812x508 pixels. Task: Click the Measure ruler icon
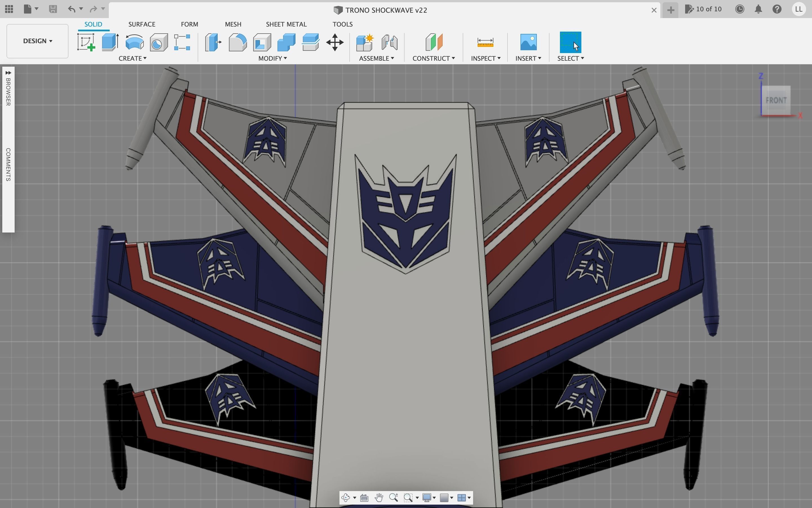click(485, 42)
